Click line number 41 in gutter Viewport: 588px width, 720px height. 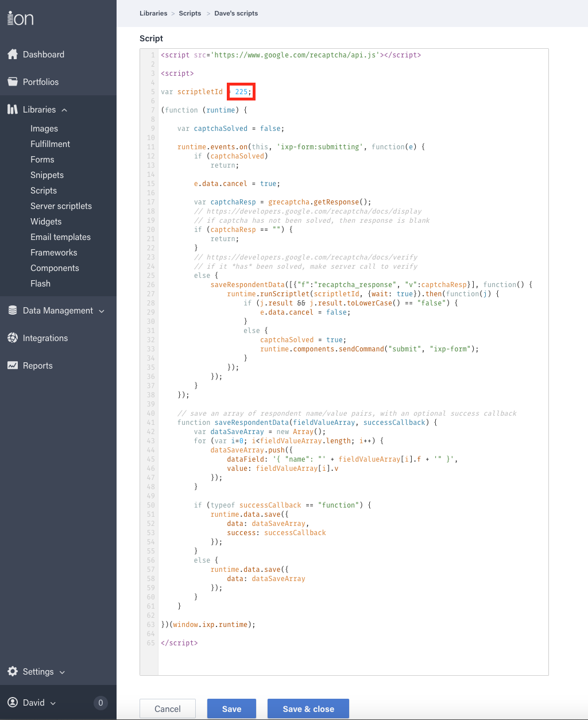point(151,423)
